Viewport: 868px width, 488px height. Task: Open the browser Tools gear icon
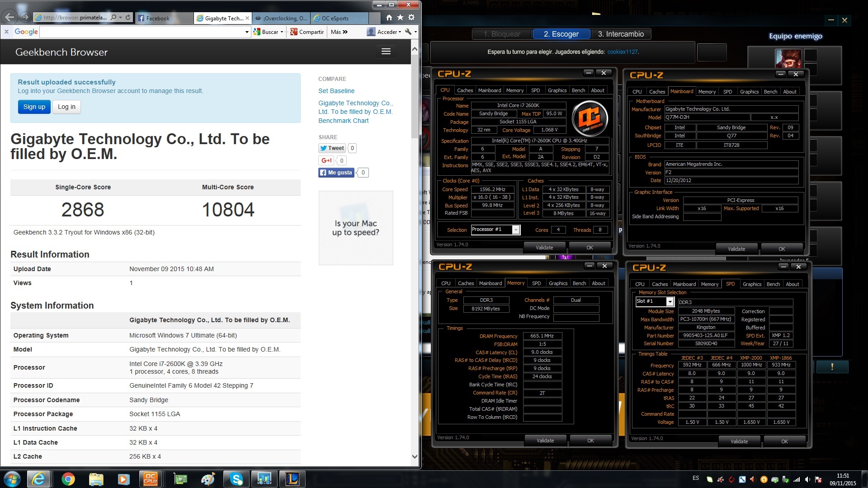click(411, 18)
